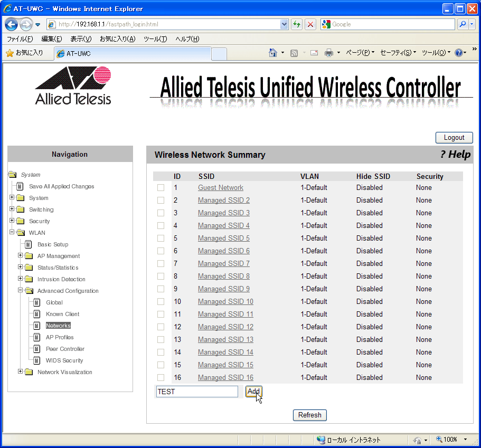This screenshot has height=448, width=481.
Task: Click the zoom level magnifier in the status bar
Action: point(439,439)
